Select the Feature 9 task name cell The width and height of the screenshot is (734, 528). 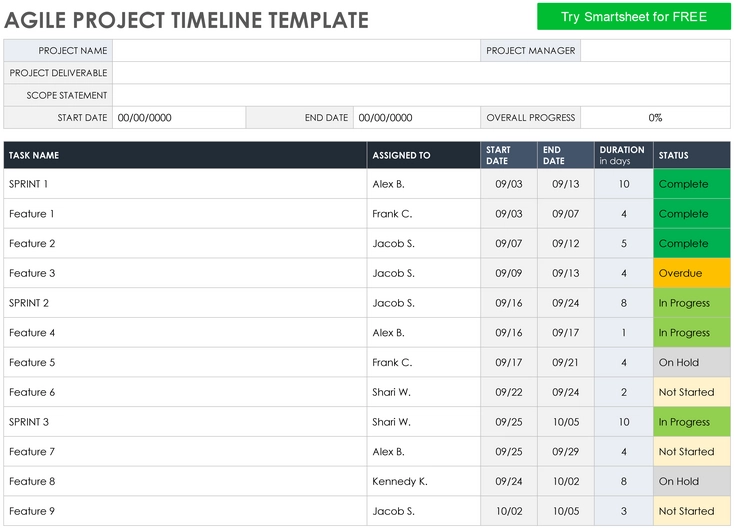[185, 511]
